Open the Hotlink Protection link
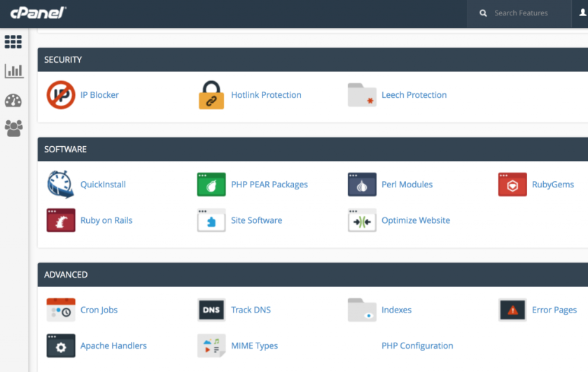Image resolution: width=588 pixels, height=372 pixels. (266, 95)
